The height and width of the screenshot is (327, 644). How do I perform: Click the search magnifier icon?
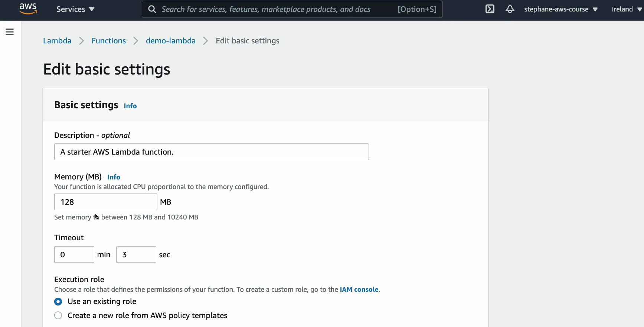tap(152, 9)
